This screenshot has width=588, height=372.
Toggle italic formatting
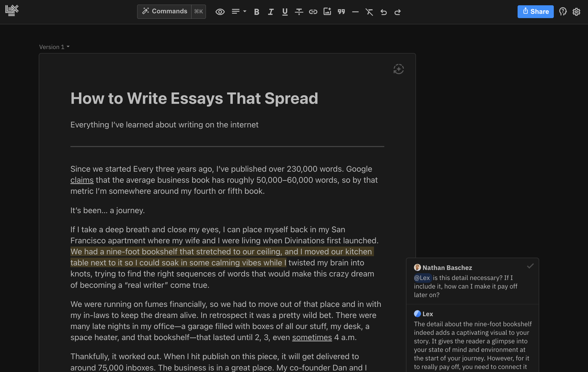click(271, 12)
